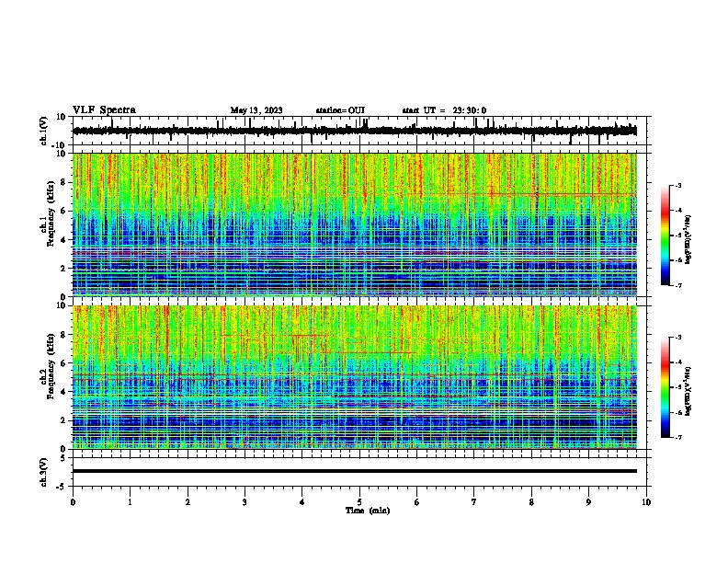Click time-axis tick label "7"
The height and width of the screenshot is (563, 728).
point(474,502)
